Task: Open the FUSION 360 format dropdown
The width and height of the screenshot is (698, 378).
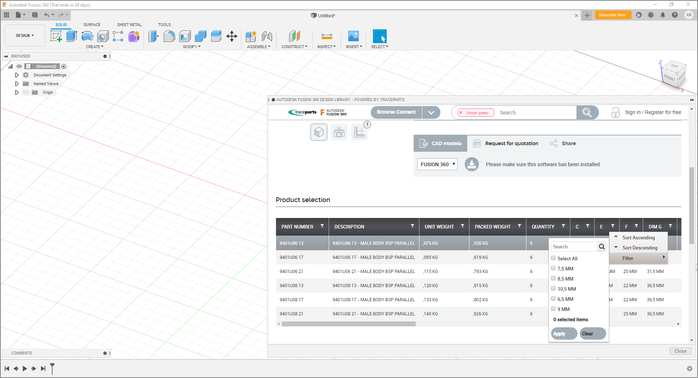Action: (437, 164)
